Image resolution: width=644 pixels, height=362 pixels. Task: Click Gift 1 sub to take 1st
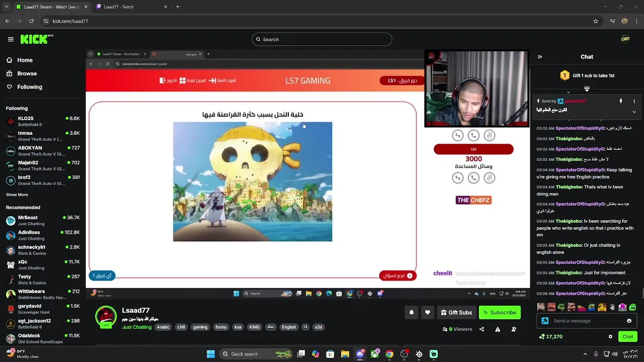[x=587, y=75]
